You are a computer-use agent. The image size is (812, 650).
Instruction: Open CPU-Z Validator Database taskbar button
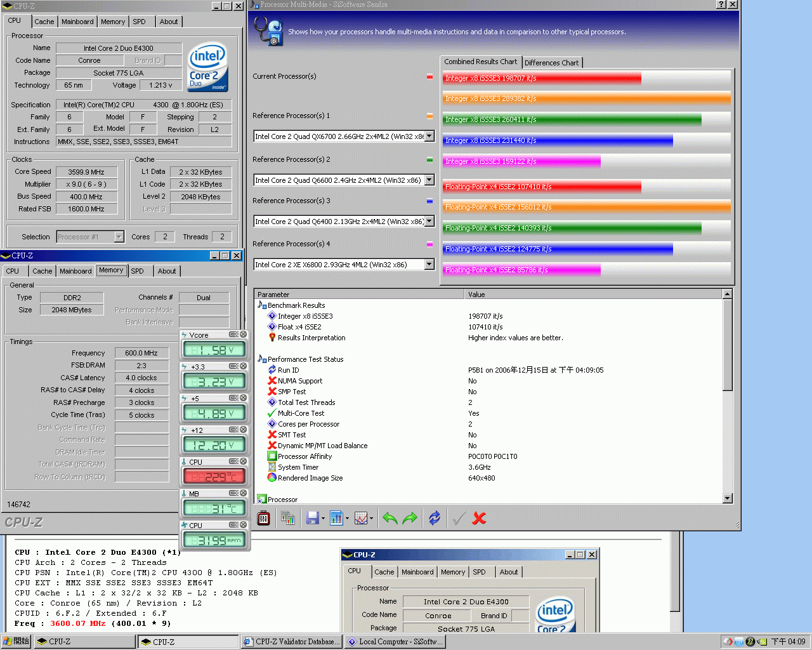coord(292,642)
